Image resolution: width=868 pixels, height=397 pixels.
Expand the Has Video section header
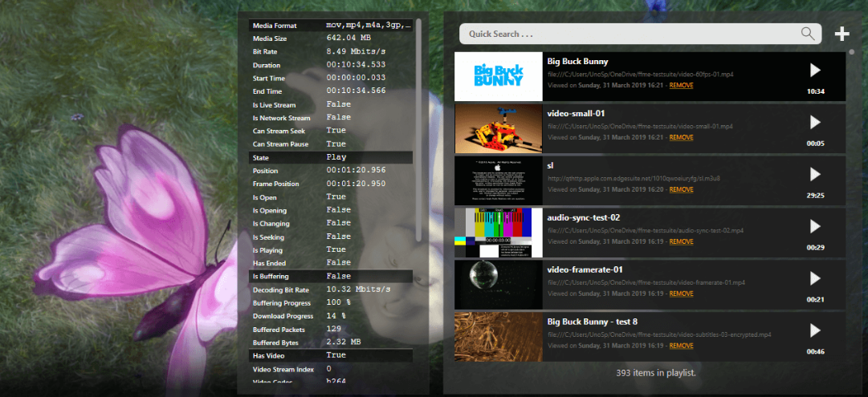tap(331, 354)
